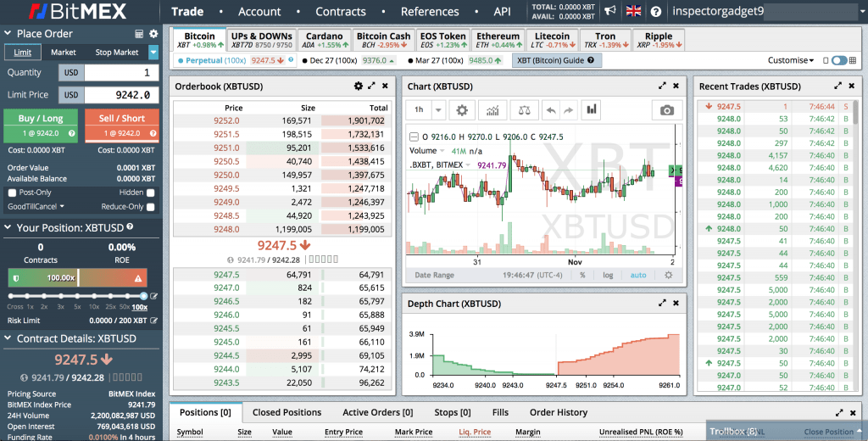Expand Orderbook panel to fullscreen

pyautogui.click(x=371, y=86)
